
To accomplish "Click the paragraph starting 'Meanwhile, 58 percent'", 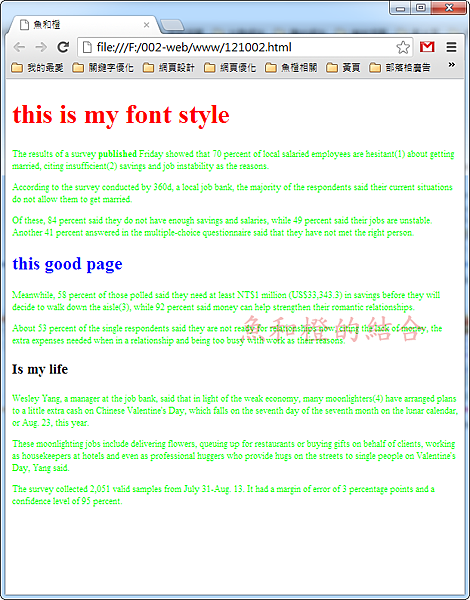I will 226,301.
